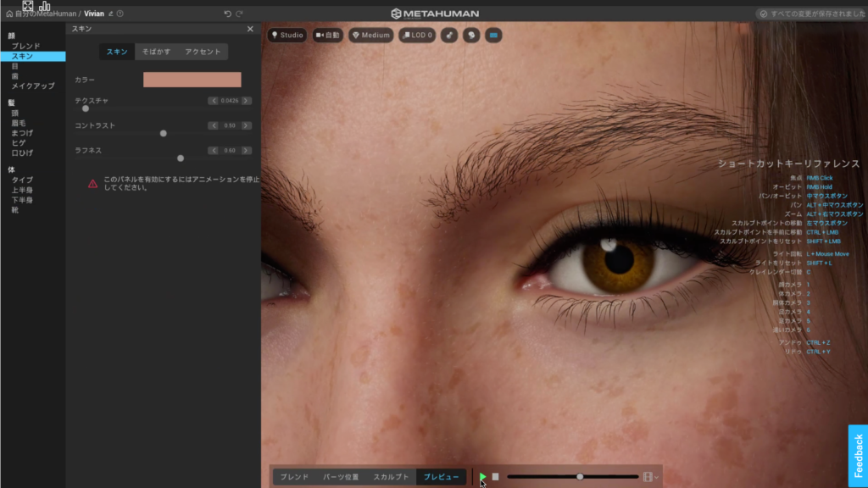Select 上半身 in the sidebar
This screenshot has width=868, height=488.
coord(22,190)
